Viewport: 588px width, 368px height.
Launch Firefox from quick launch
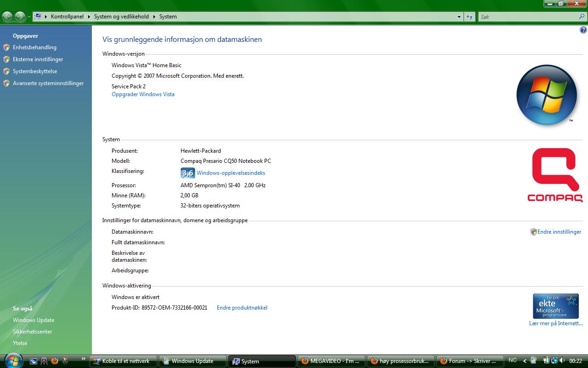coord(55,361)
